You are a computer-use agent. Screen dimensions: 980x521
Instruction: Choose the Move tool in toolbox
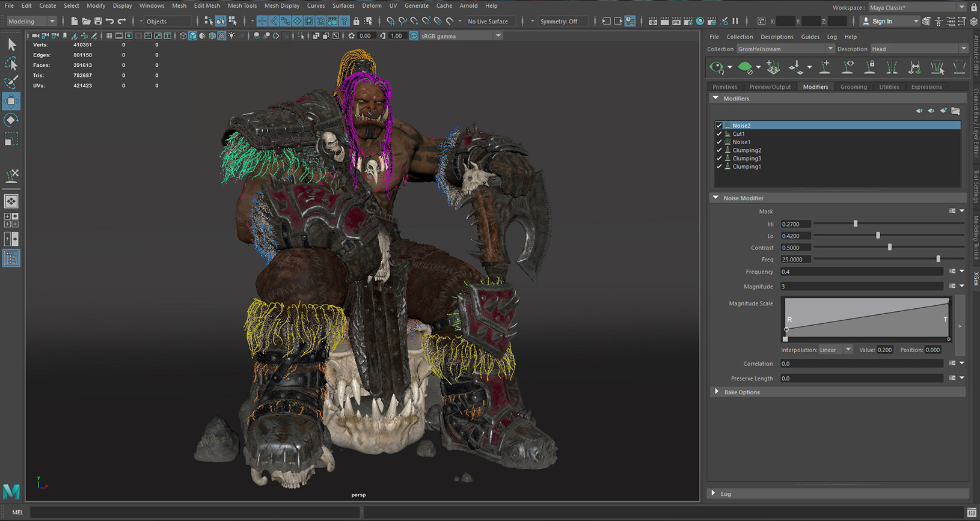click(x=11, y=101)
